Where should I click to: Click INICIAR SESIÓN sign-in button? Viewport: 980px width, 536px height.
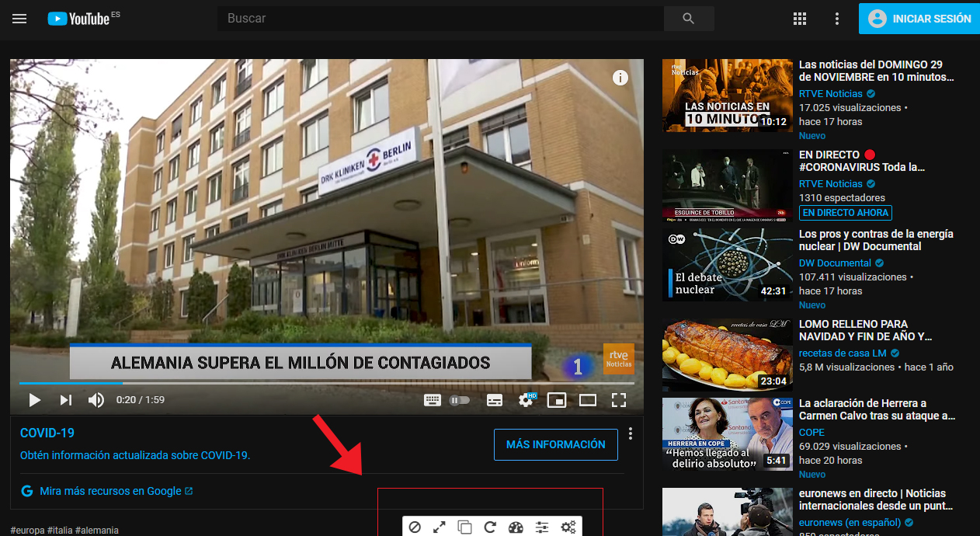click(x=919, y=19)
